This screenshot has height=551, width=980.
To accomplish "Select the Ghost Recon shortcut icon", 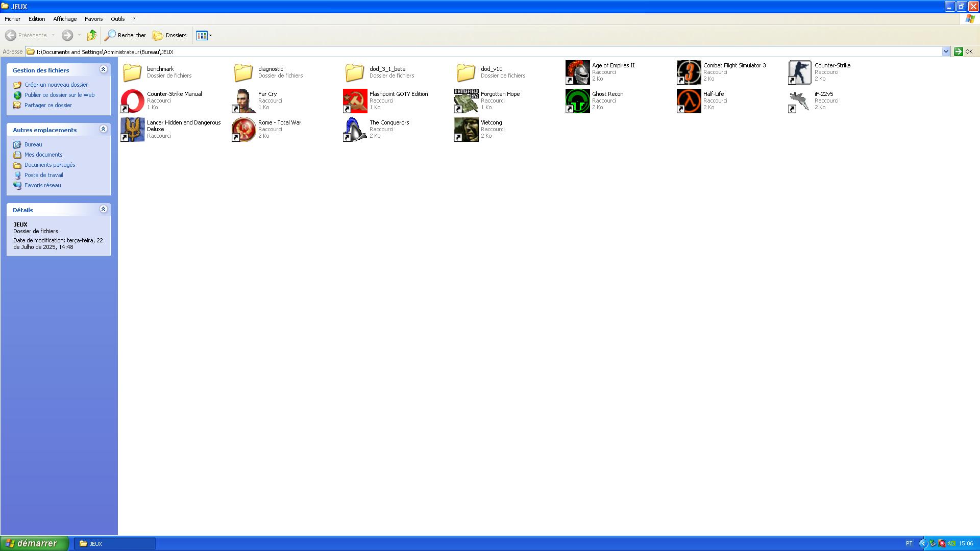I will click(577, 101).
